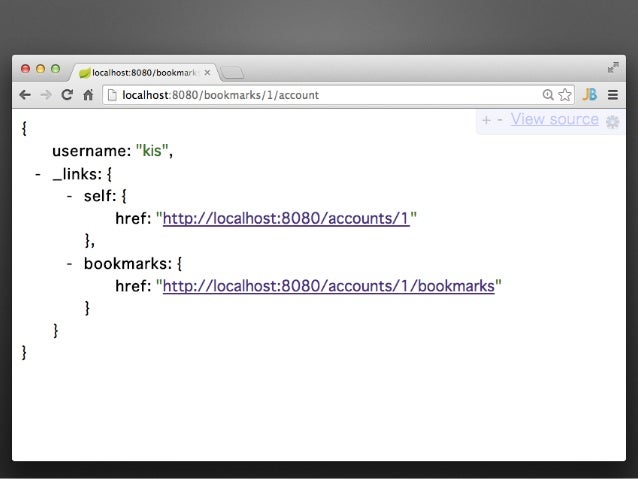The height and width of the screenshot is (479, 638).
Task: Go back with the browser back arrow
Action: coord(25,95)
